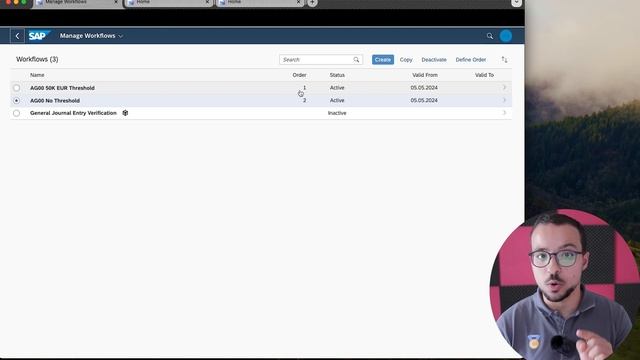Image resolution: width=640 pixels, height=360 pixels.
Task: Open the AG00 50K EUR Threshold workflow
Action: tap(62, 88)
